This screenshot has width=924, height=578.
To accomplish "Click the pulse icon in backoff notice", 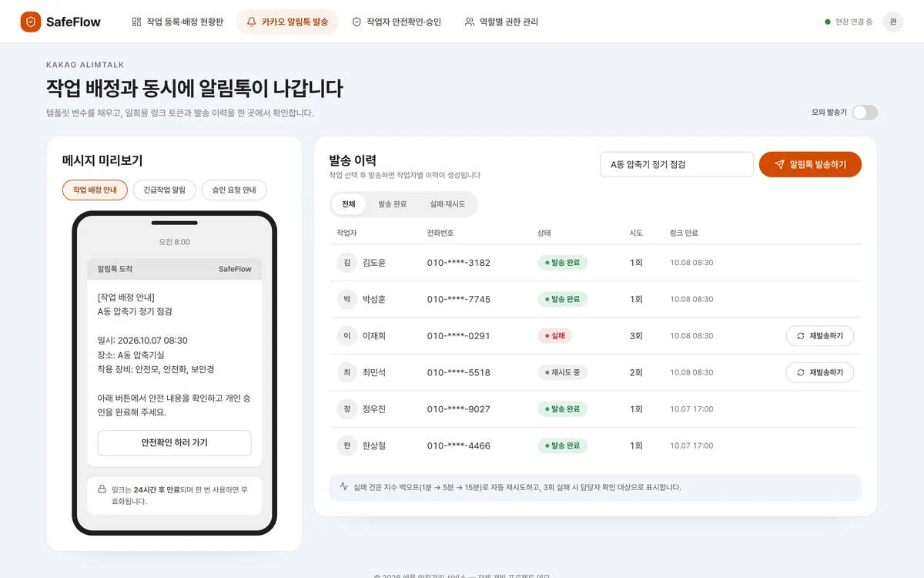I will tap(343, 487).
